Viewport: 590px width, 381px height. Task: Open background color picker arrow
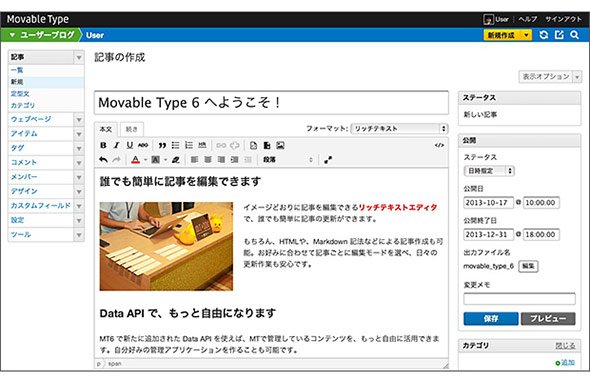coord(165,160)
